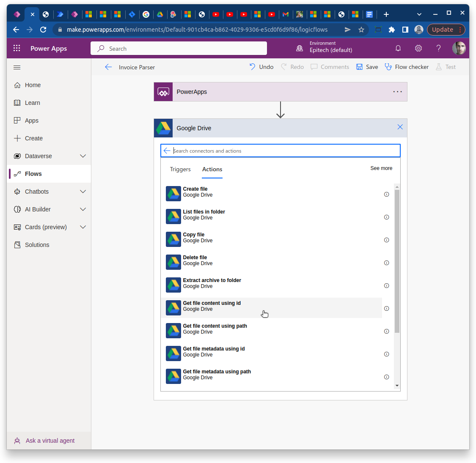Show info for Get file metadata using id

click(x=386, y=354)
